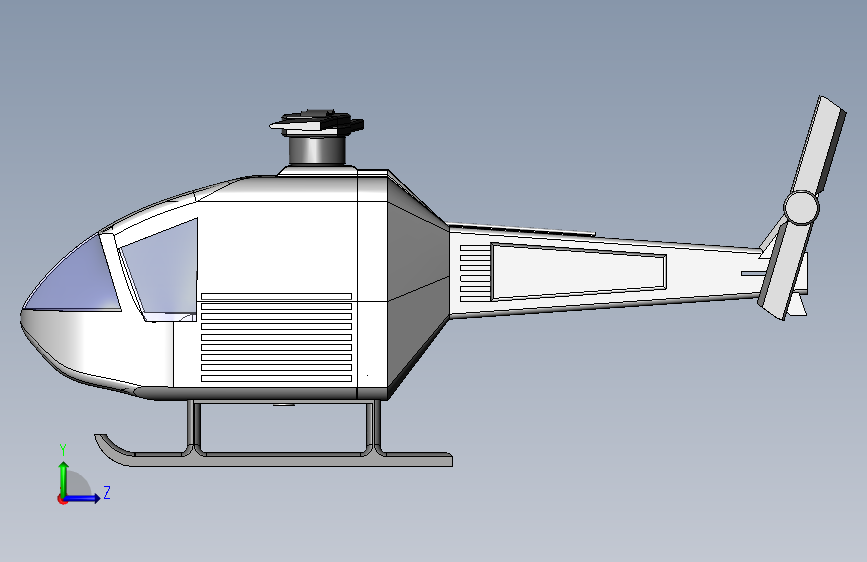Pick the front landing skid strut
This screenshot has width=867, height=562.
[194, 425]
